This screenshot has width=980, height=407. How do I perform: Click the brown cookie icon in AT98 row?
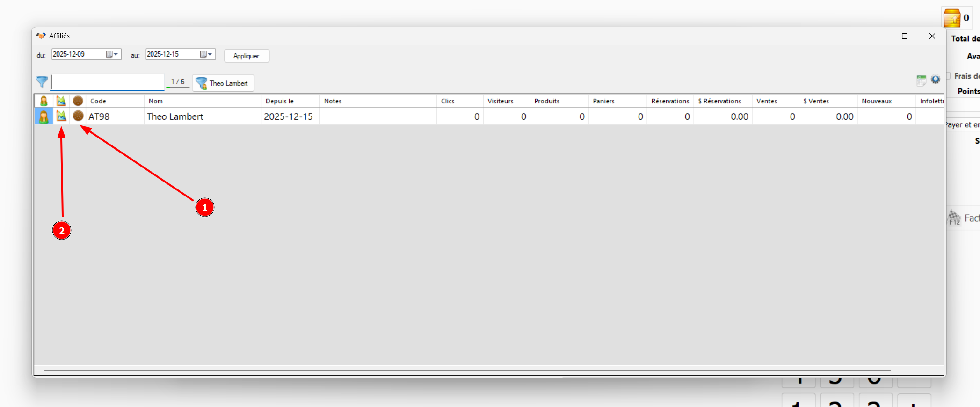click(78, 116)
